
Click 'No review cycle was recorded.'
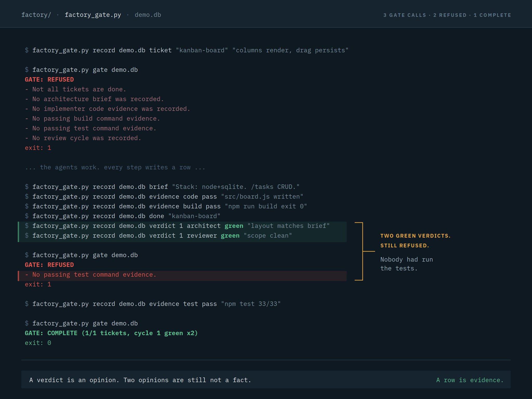(83, 138)
